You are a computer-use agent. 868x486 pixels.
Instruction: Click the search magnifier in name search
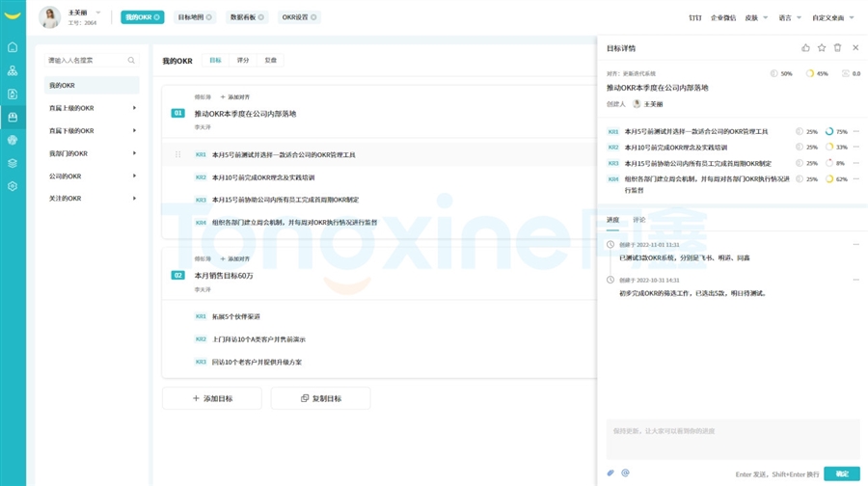[x=132, y=61]
